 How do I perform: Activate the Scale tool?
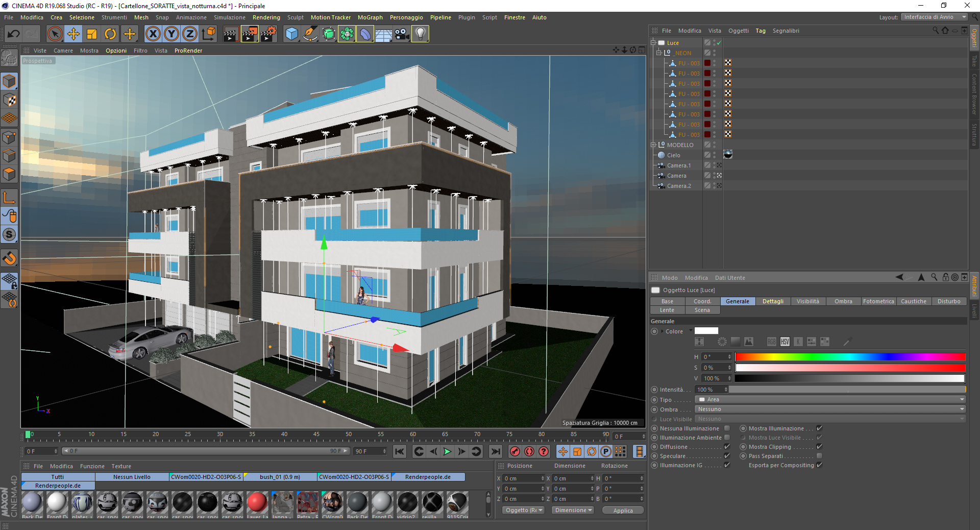92,34
